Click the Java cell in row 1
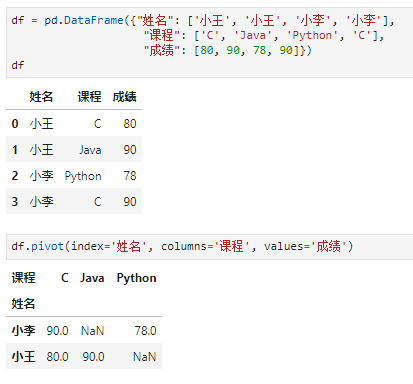The width and height of the screenshot is (413, 384). [x=90, y=150]
